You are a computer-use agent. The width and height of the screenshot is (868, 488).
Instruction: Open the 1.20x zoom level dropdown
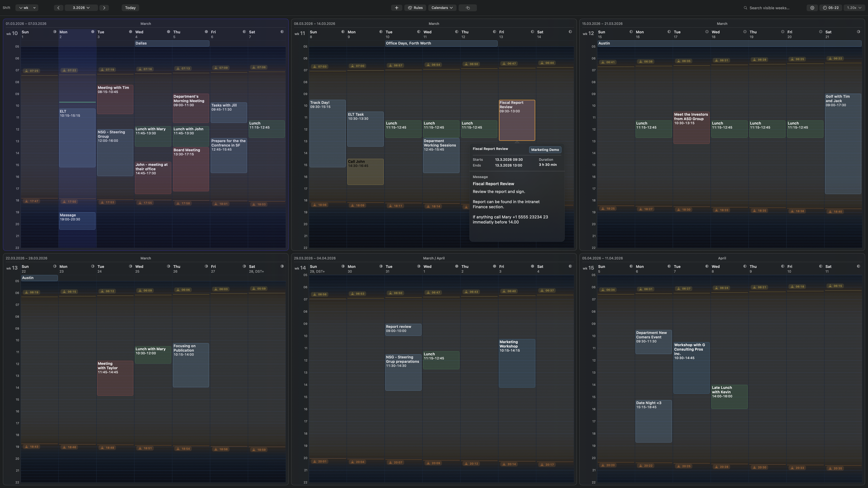(853, 8)
